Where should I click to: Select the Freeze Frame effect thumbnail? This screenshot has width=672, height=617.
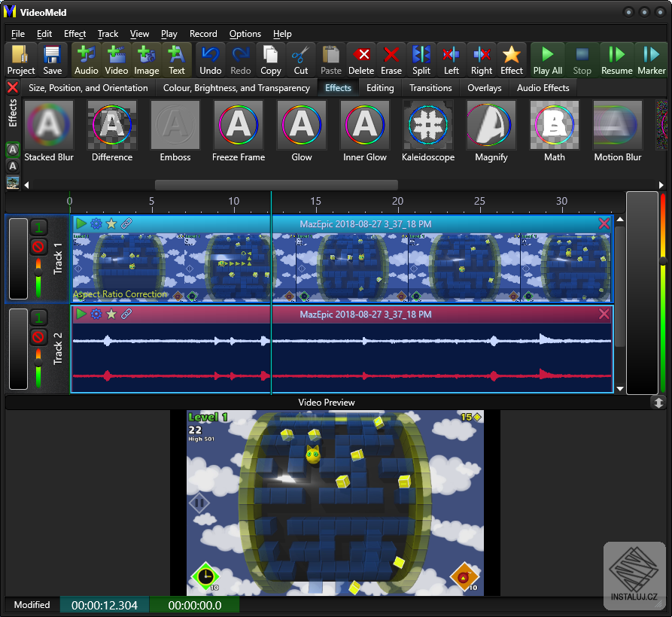(239, 125)
